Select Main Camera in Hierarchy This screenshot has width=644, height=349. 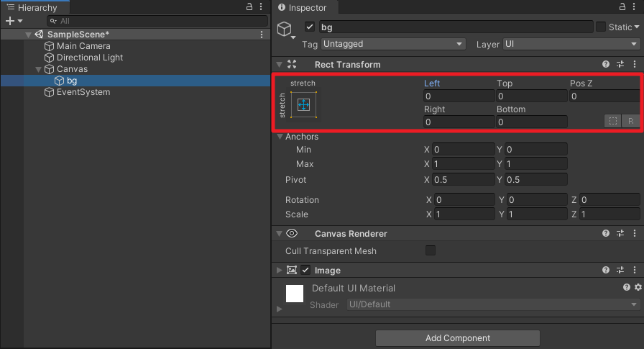tap(83, 46)
